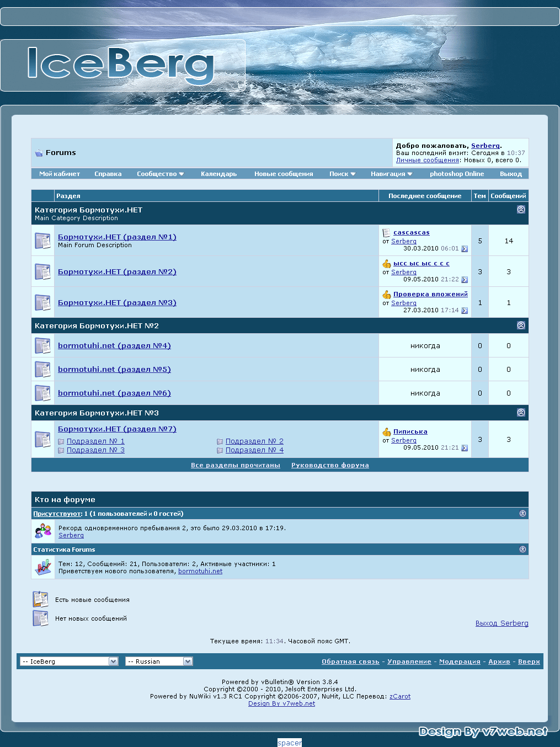This screenshot has height=747, width=560.
Task: Open the Навигация menu in navbar
Action: pyautogui.click(x=391, y=174)
